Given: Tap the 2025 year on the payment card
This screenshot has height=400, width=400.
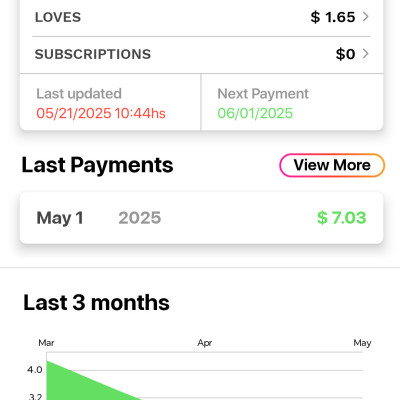Looking at the screenshot, I should (140, 218).
